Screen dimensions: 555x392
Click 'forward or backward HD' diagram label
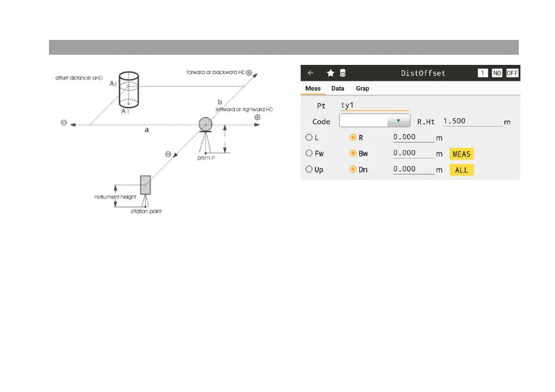click(216, 72)
